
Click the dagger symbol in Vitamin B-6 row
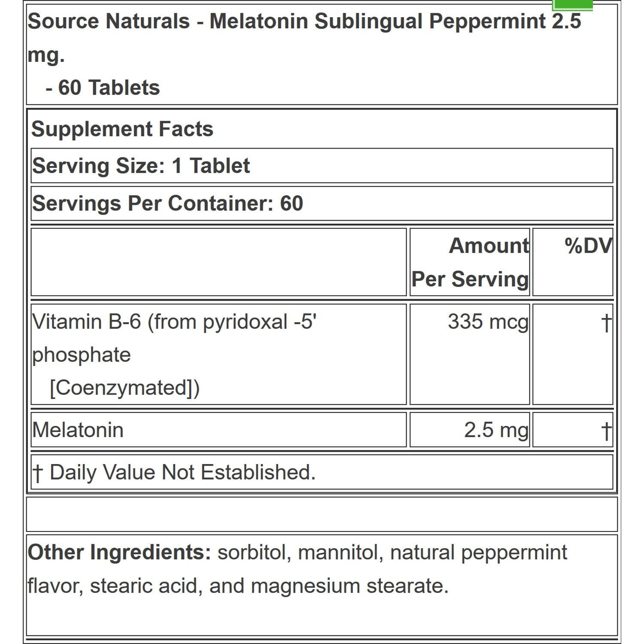point(606,323)
